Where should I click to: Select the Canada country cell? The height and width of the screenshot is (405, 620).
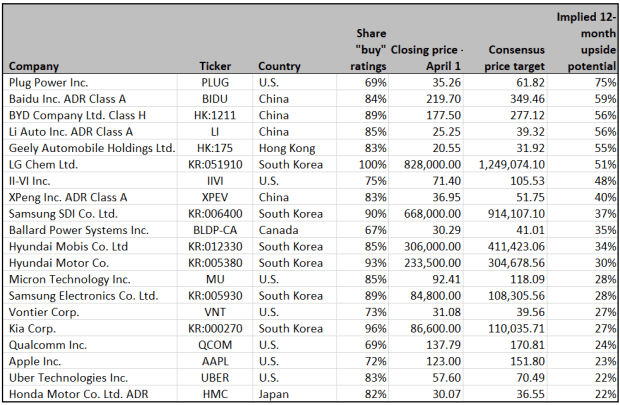click(x=276, y=229)
